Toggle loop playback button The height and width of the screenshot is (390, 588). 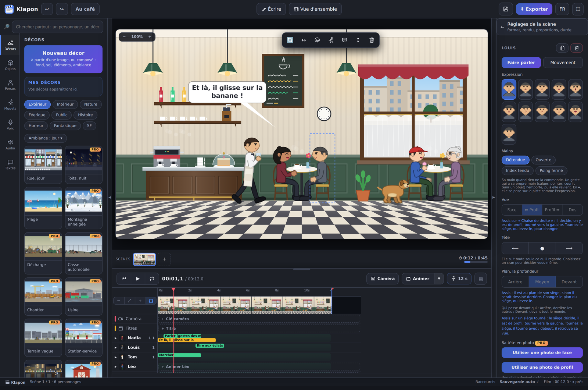coord(152,279)
